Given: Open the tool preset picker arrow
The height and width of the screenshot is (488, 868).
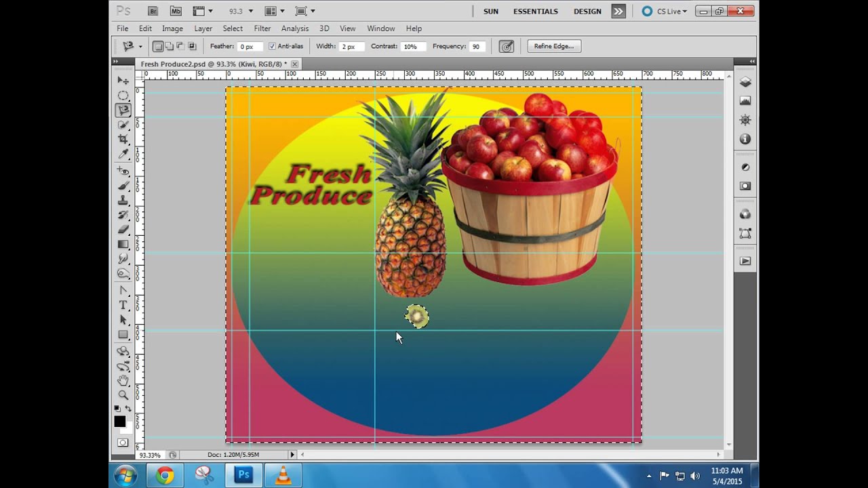Looking at the screenshot, I should point(140,46).
